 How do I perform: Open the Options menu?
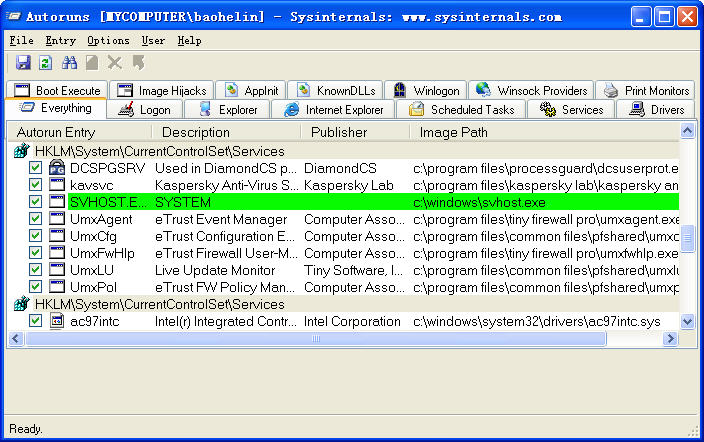108,40
